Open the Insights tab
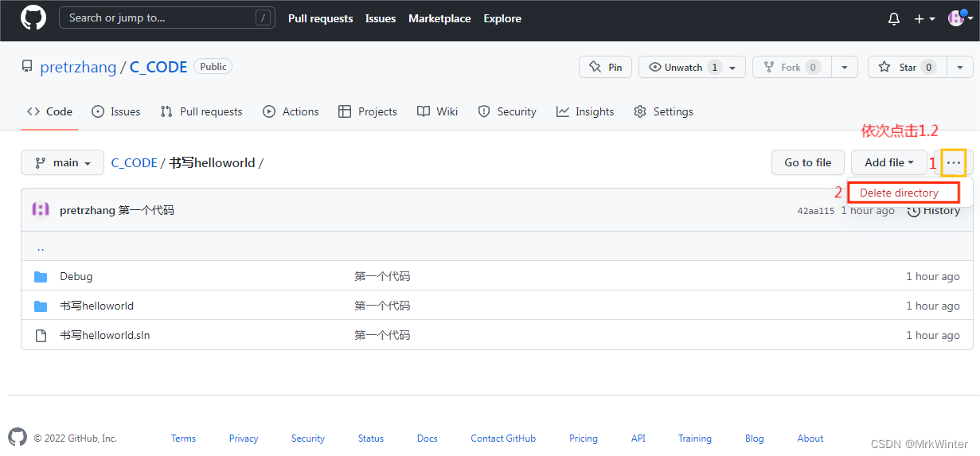The height and width of the screenshot is (456, 980). click(x=585, y=111)
